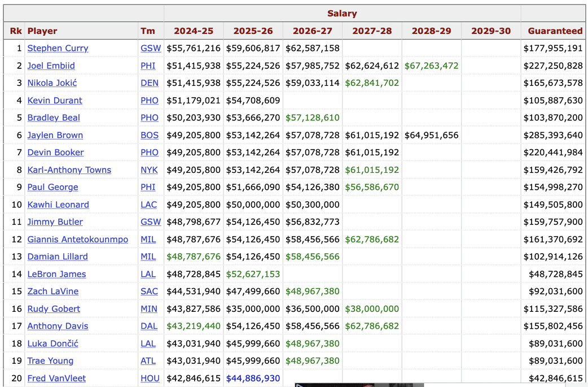Click the HOU team link
This screenshot has height=387, width=588.
(150, 379)
